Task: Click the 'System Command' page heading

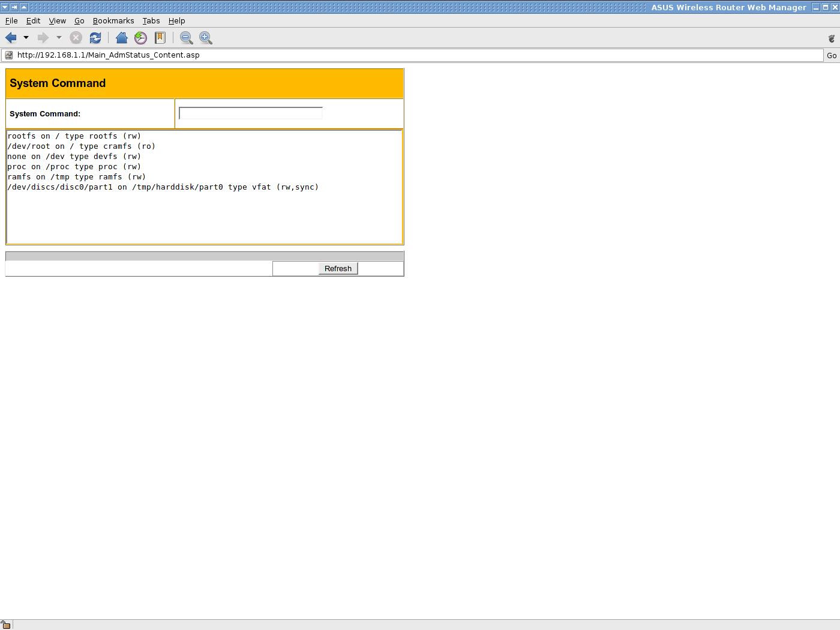Action: 58,83
